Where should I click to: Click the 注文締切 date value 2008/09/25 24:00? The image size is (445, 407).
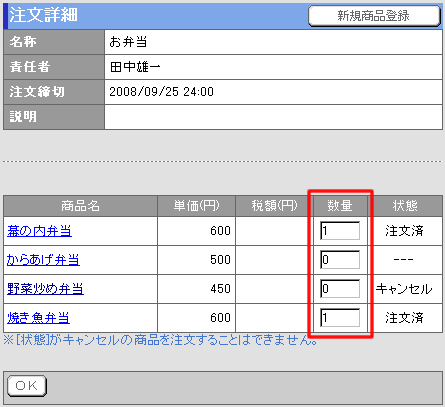tap(161, 92)
